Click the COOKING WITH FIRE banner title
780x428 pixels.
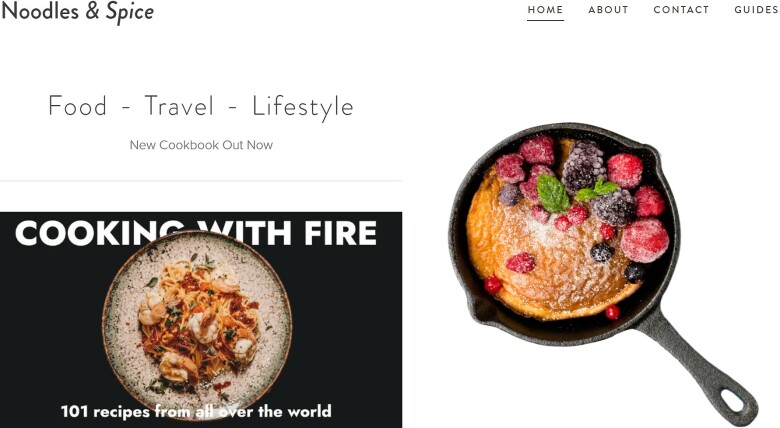[196, 233]
